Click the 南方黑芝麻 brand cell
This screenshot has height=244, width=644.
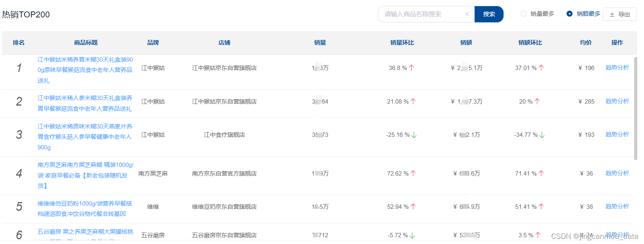pyautogui.click(x=153, y=174)
